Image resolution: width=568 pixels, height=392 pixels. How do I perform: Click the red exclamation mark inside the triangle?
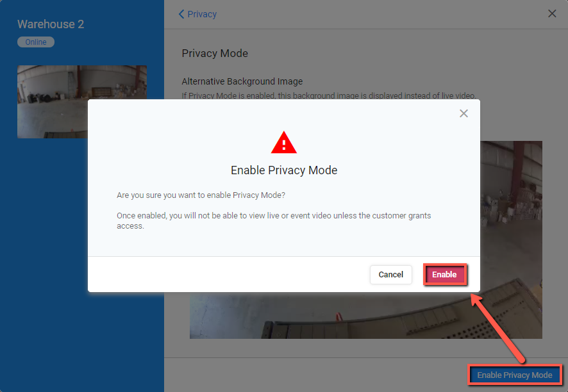(283, 145)
